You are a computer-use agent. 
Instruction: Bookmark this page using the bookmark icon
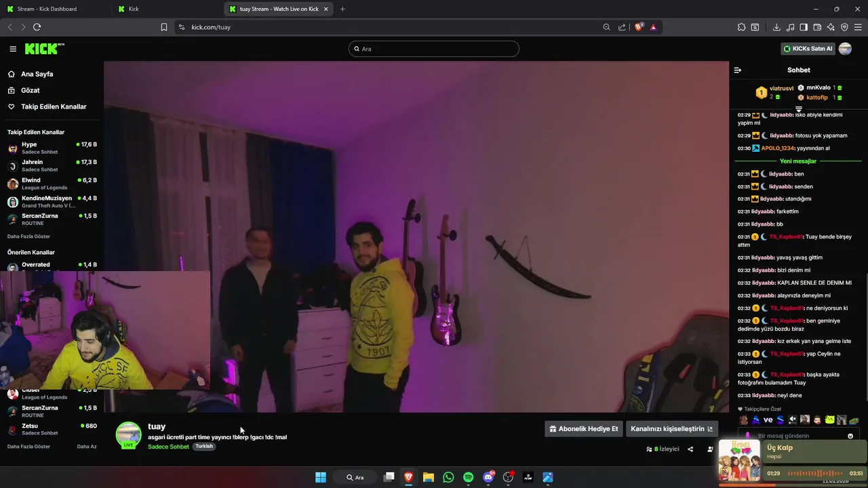pos(163,27)
